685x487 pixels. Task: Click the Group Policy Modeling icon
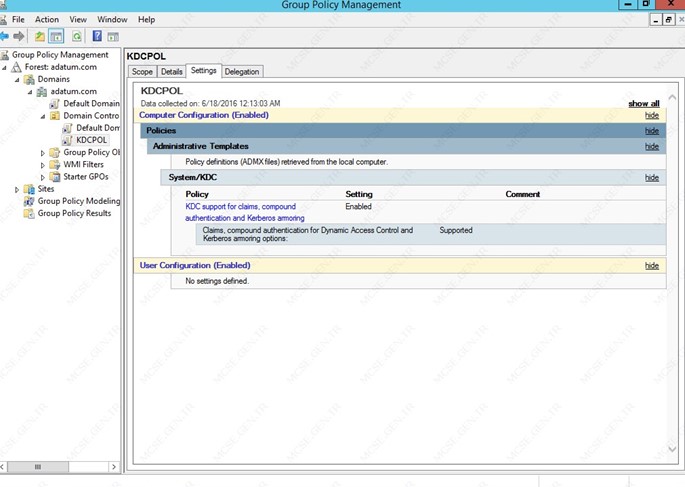[x=29, y=201]
